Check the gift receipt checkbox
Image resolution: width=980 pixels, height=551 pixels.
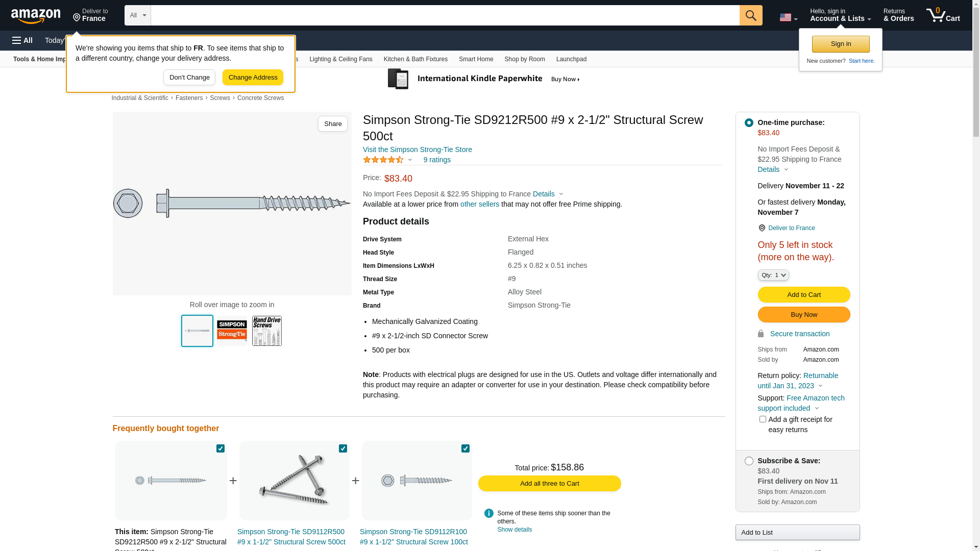click(763, 419)
